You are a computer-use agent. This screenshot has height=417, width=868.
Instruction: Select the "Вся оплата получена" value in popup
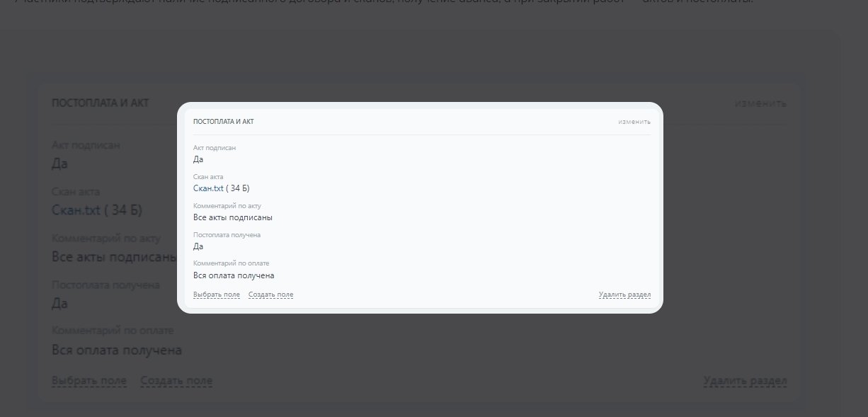pos(234,275)
